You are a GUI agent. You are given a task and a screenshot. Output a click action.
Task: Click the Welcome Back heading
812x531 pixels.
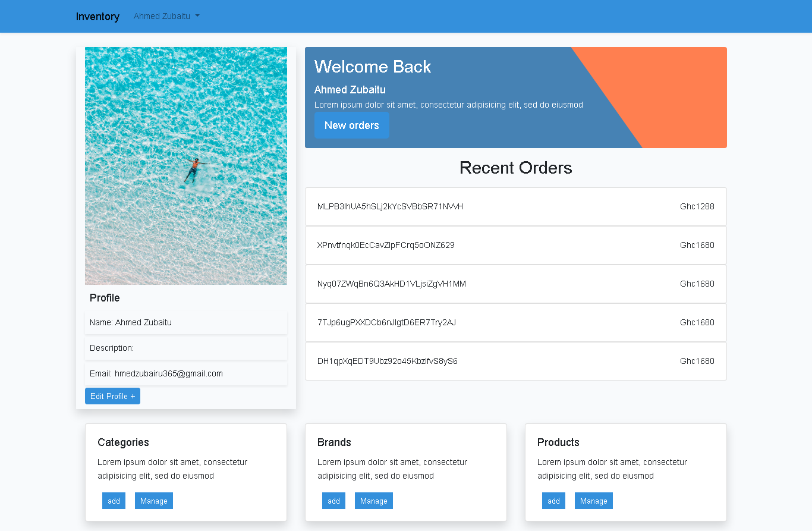click(x=373, y=67)
